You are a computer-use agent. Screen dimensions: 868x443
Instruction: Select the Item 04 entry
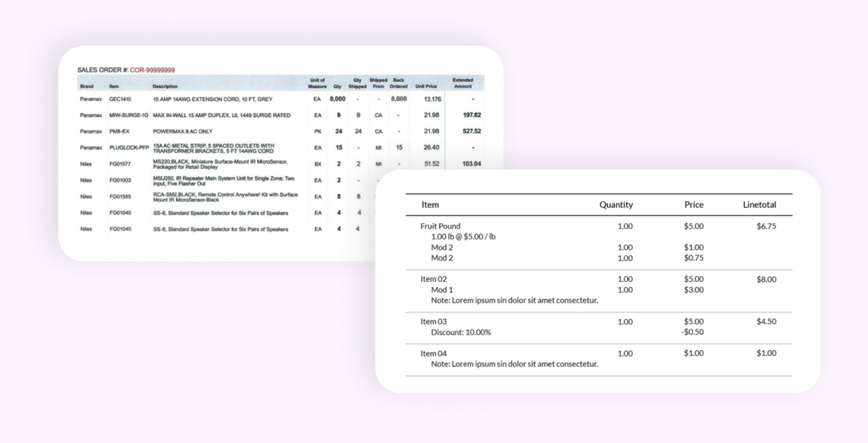[433, 354]
